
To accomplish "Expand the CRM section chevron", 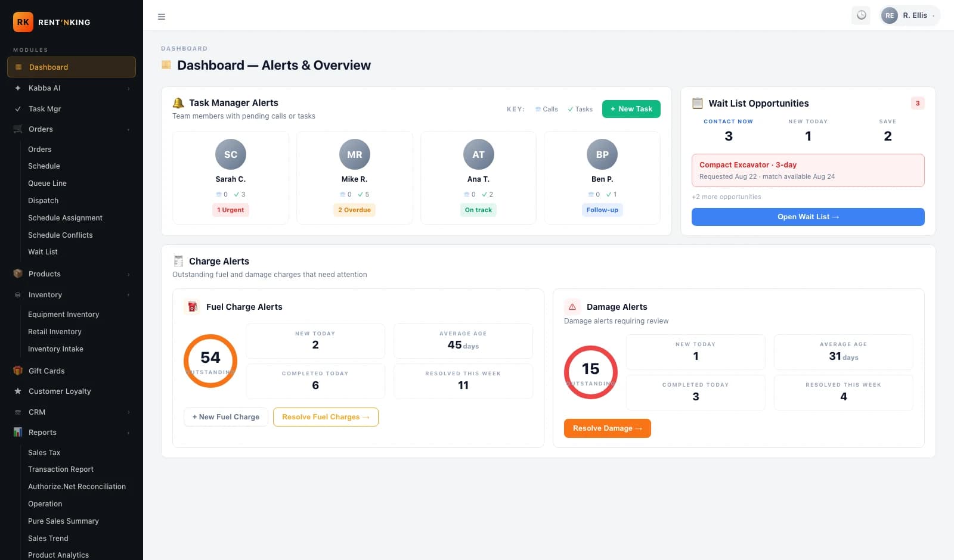I will pos(128,412).
